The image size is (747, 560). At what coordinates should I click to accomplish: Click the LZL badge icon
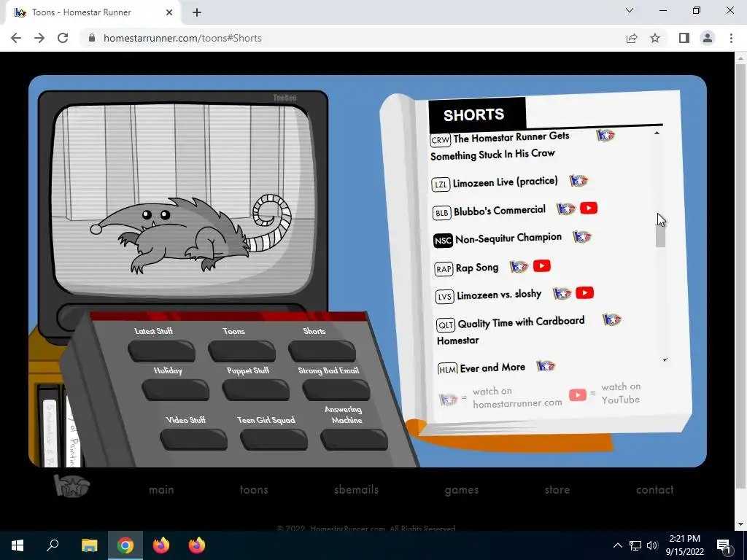coord(441,184)
